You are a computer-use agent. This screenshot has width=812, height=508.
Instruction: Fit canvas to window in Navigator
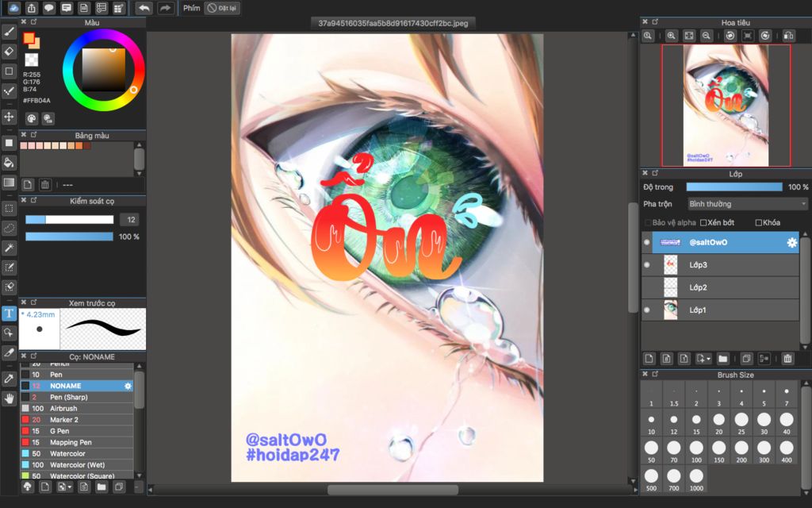(x=689, y=35)
